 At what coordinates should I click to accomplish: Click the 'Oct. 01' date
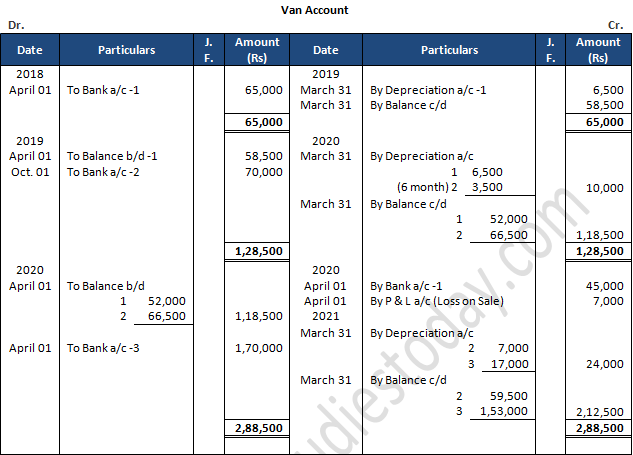(x=30, y=172)
